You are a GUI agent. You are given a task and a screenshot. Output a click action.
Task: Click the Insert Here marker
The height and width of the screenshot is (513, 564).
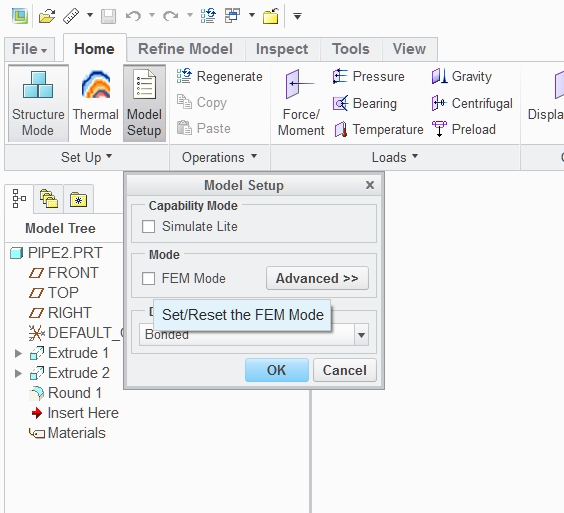75,413
